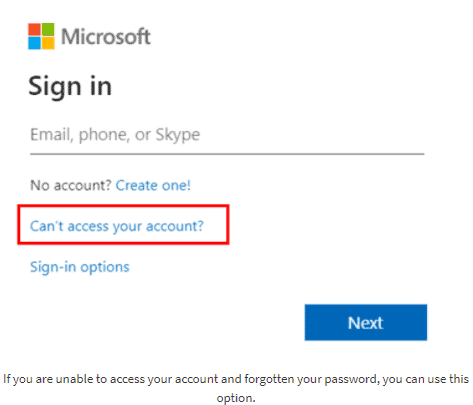
Task: Click the underline beneath the email field
Action: tap(227, 154)
